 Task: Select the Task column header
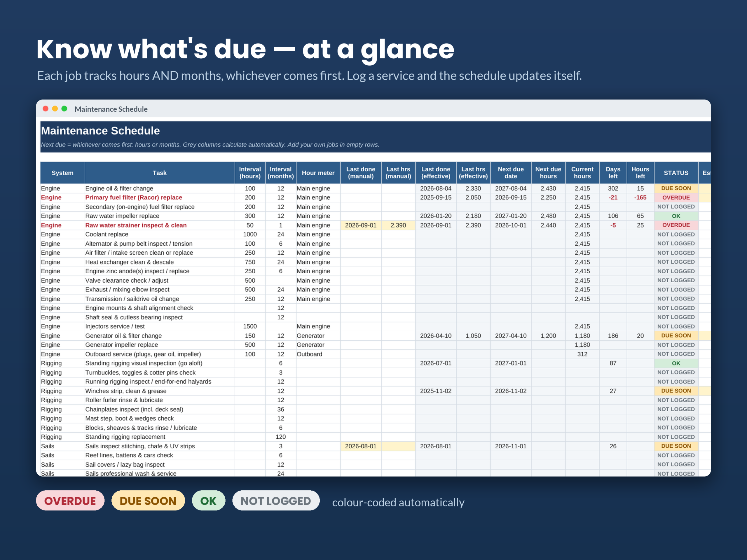coord(160,173)
